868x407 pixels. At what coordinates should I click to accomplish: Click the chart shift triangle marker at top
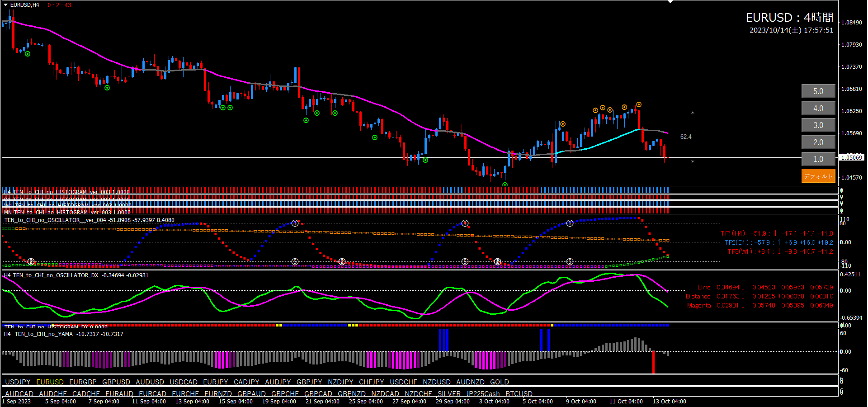(670, 2)
